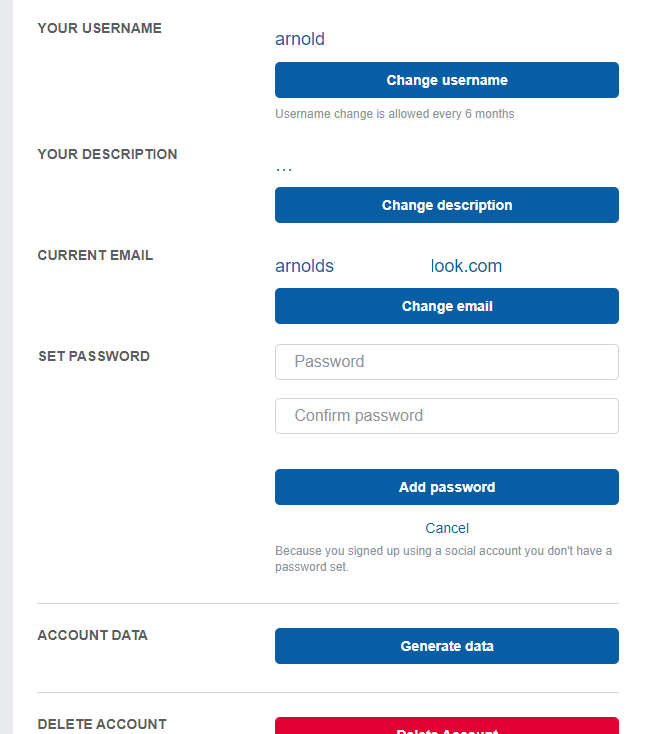Image resolution: width=665 pixels, height=734 pixels.
Task: Click the Cancel link below Add password
Action: (446, 528)
